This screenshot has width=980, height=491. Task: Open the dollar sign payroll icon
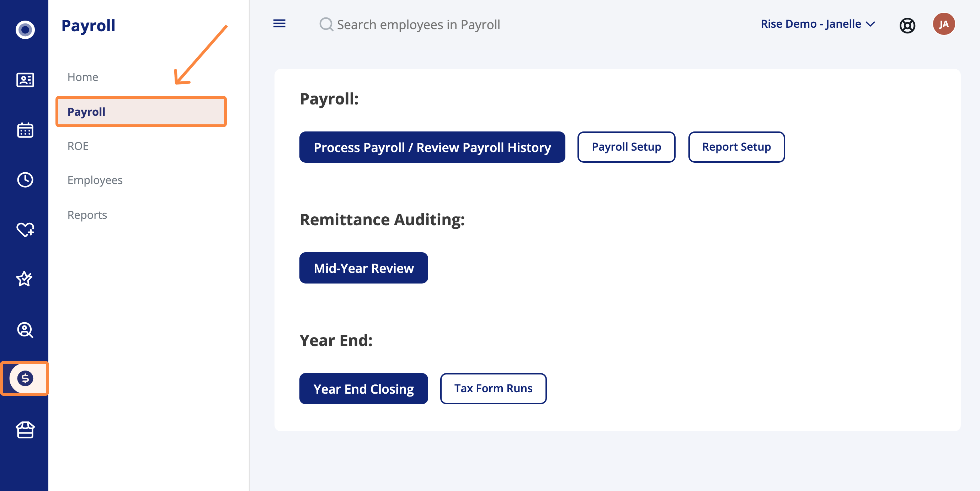point(25,378)
